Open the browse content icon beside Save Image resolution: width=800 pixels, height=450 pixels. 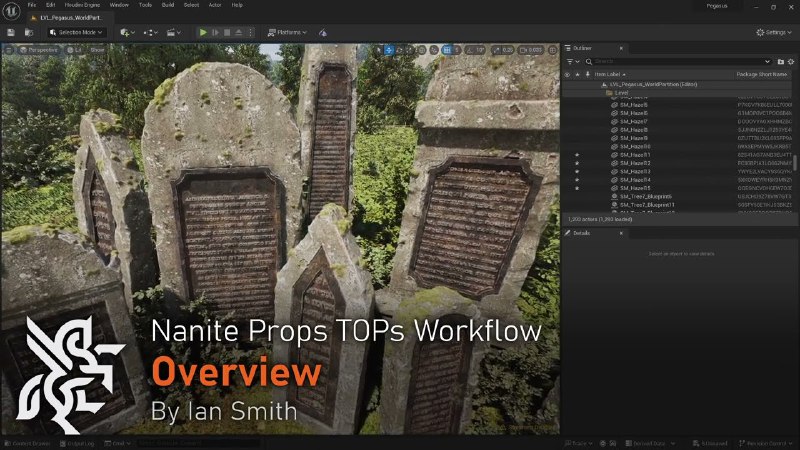[29, 33]
